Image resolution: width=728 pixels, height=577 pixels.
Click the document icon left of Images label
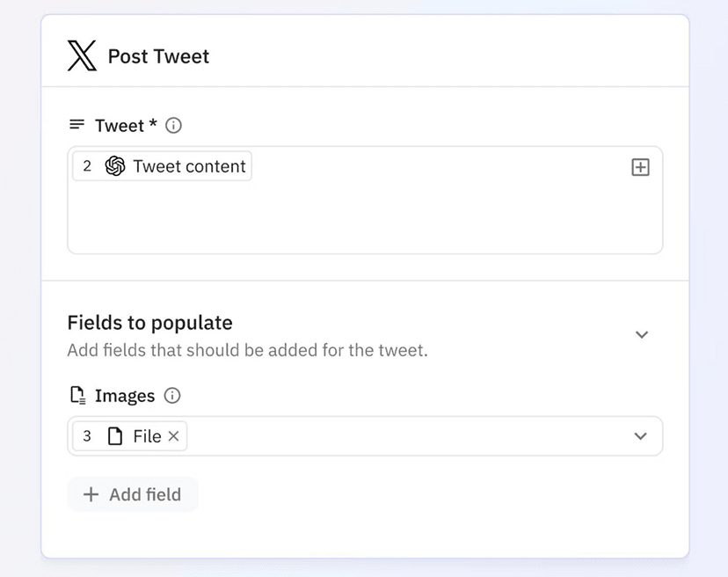77,395
